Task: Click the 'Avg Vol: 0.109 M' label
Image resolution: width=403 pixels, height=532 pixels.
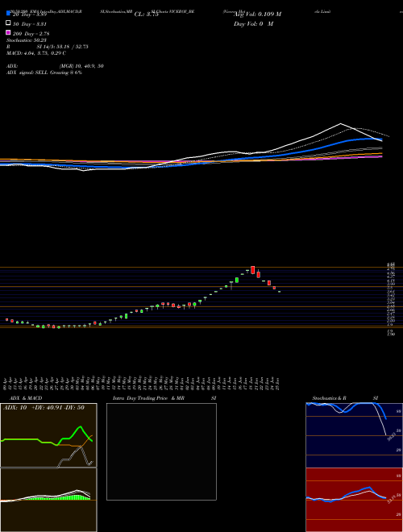Action: coord(257,15)
